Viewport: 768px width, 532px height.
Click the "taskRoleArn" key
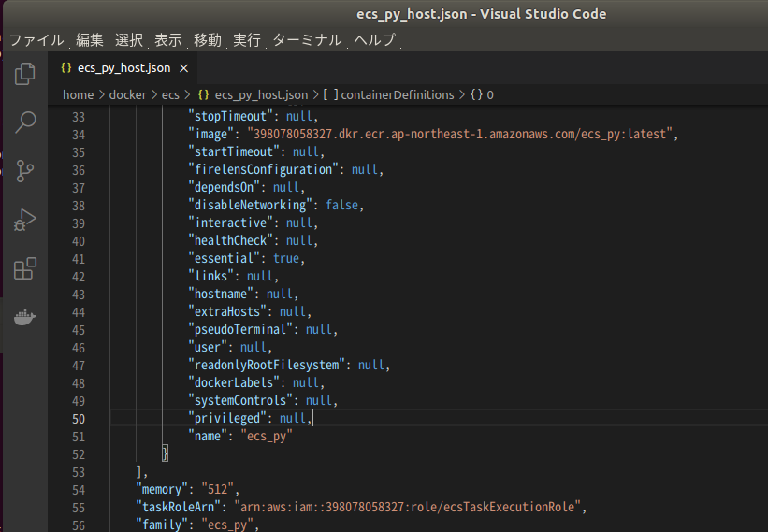click(x=179, y=507)
